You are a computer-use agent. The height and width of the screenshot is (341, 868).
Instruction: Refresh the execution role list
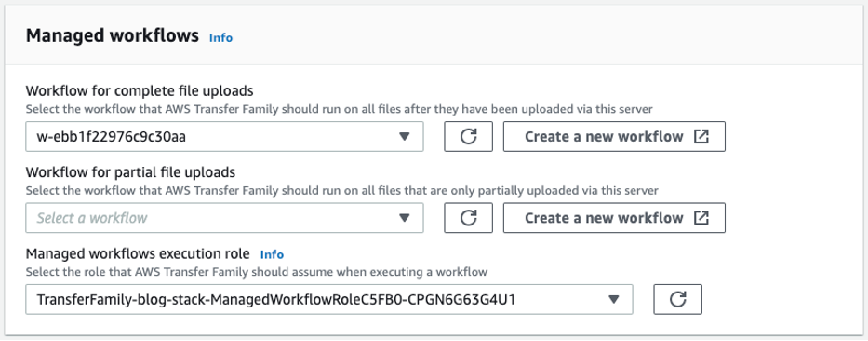pos(677,299)
